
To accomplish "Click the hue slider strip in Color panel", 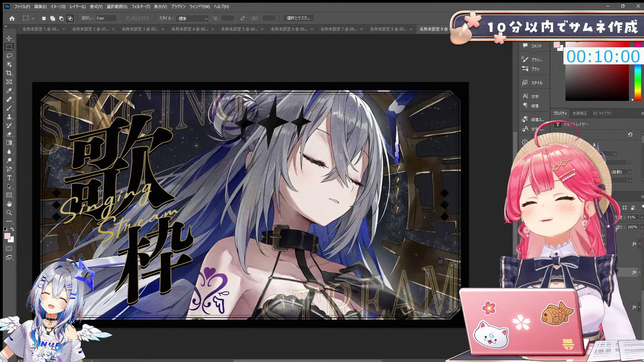I will pyautogui.click(x=638, y=82).
